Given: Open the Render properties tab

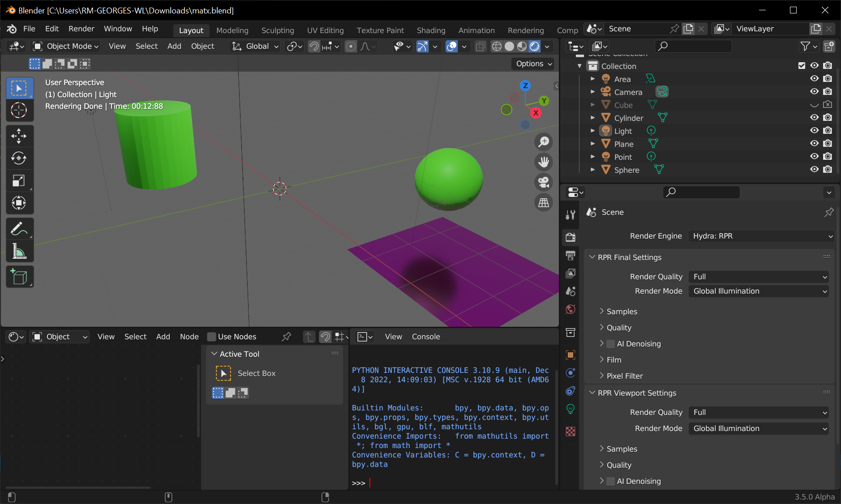Looking at the screenshot, I should coord(571,237).
